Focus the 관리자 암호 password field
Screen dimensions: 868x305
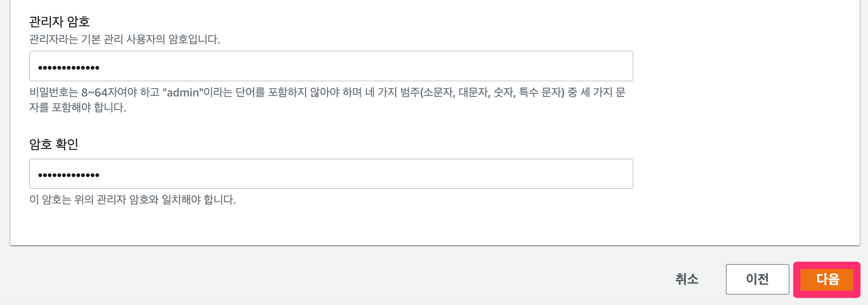[331, 66]
